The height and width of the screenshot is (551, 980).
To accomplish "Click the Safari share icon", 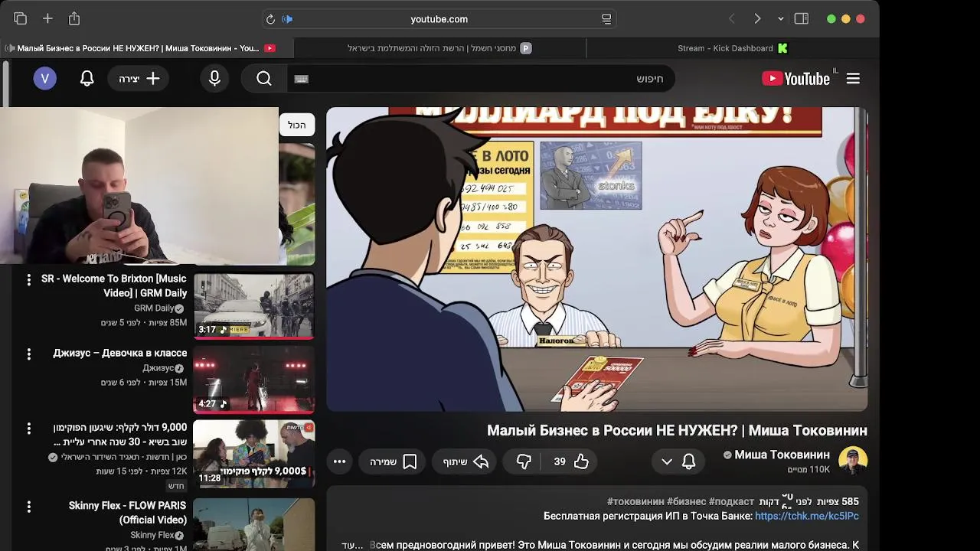I will (74, 18).
